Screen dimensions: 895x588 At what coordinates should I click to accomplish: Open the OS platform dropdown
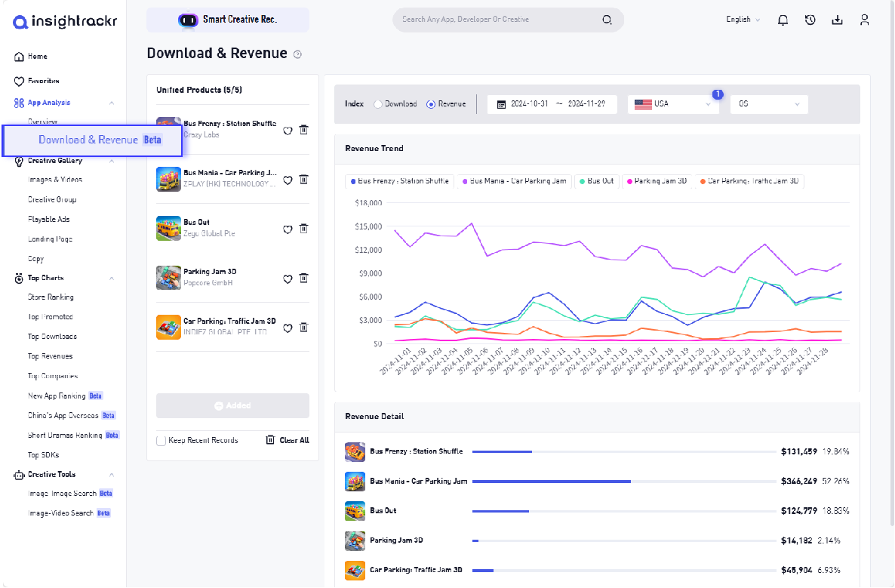[769, 104]
